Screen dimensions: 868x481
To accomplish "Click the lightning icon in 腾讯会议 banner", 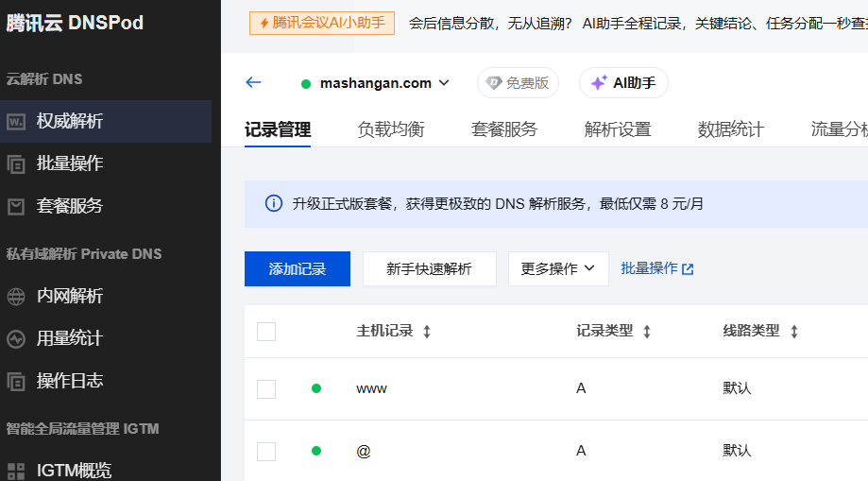I will click(x=264, y=23).
